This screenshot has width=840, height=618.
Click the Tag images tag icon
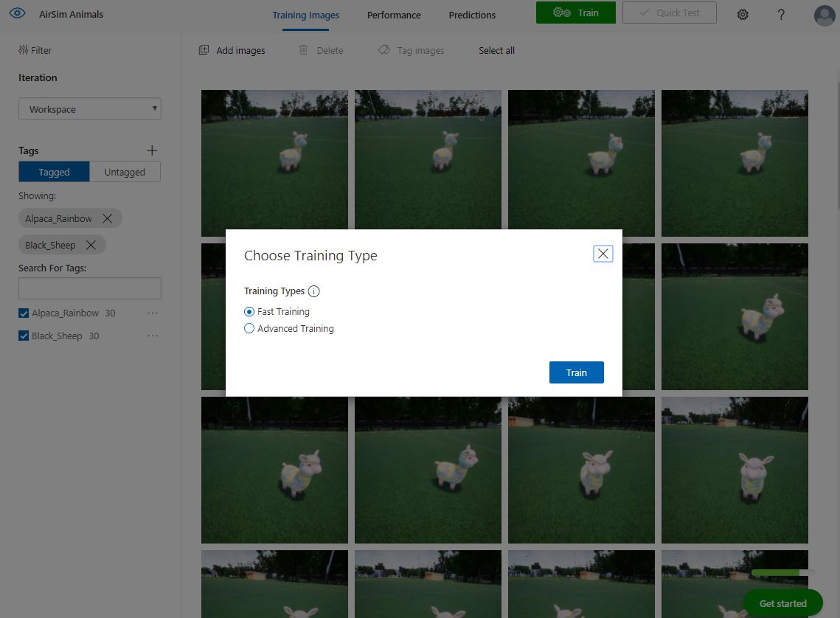tap(384, 50)
